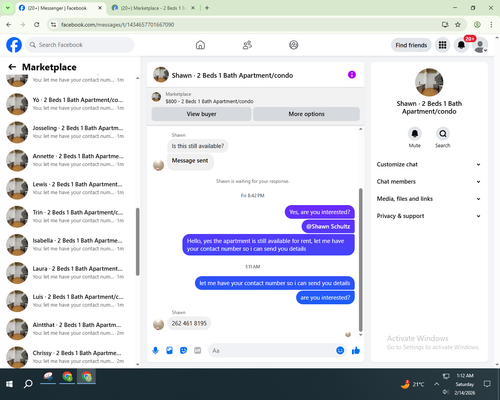Open Josseling's apartment conversation
Screen dimensions: 500x400
[69, 132]
